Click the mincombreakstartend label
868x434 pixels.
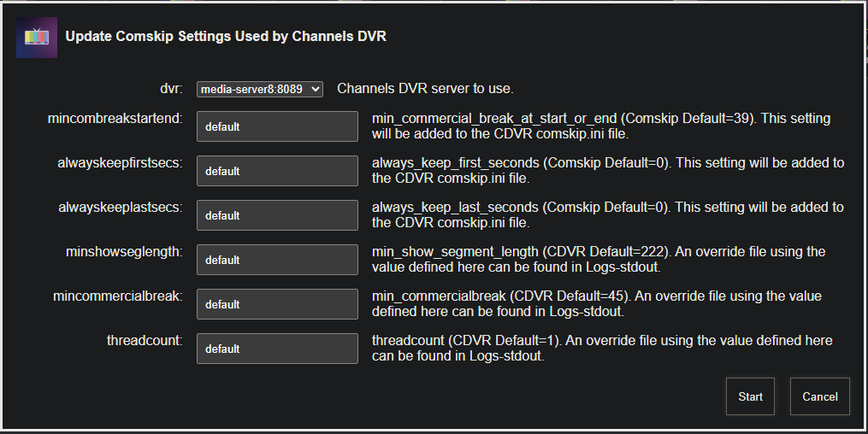pyautogui.click(x=115, y=118)
